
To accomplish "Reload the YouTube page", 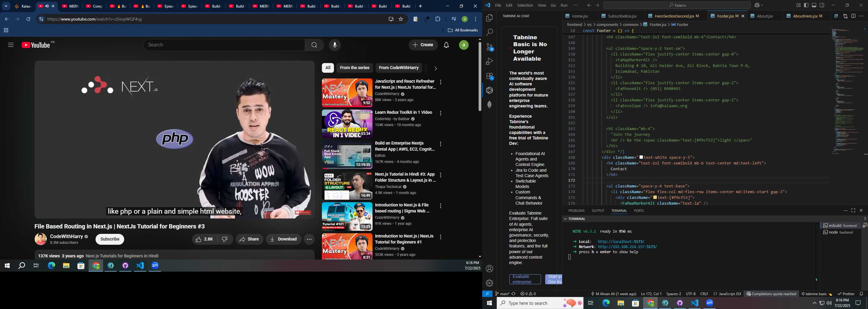I will click(28, 19).
